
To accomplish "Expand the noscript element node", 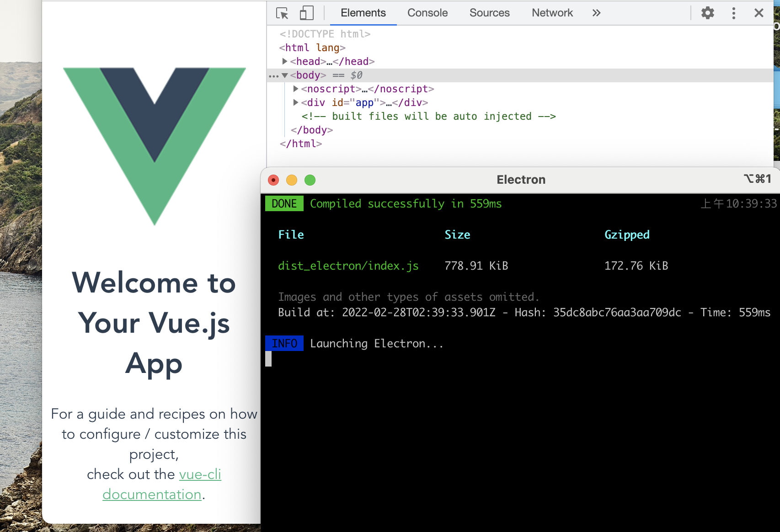I will pos(296,89).
